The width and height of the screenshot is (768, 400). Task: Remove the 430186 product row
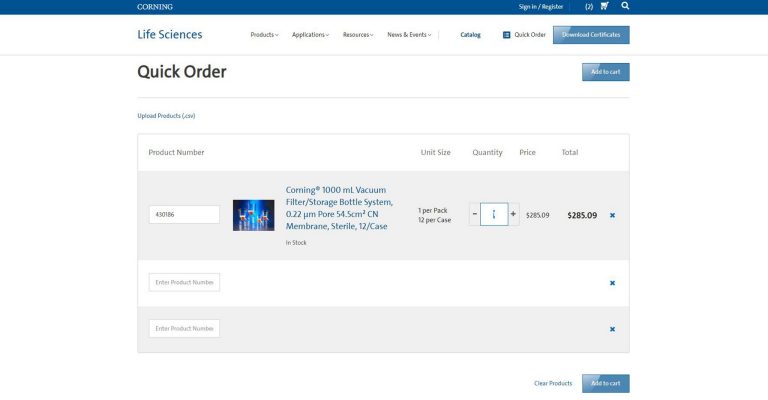[612, 215]
